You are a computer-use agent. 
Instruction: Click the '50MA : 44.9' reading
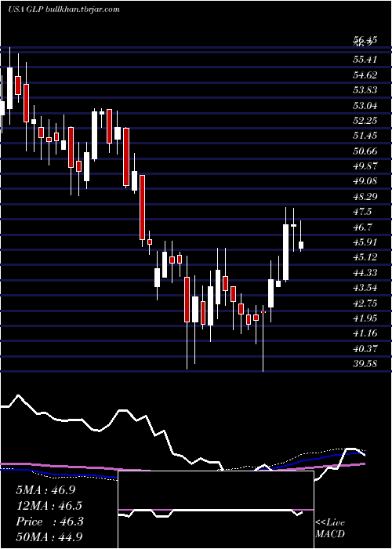pyautogui.click(x=49, y=536)
